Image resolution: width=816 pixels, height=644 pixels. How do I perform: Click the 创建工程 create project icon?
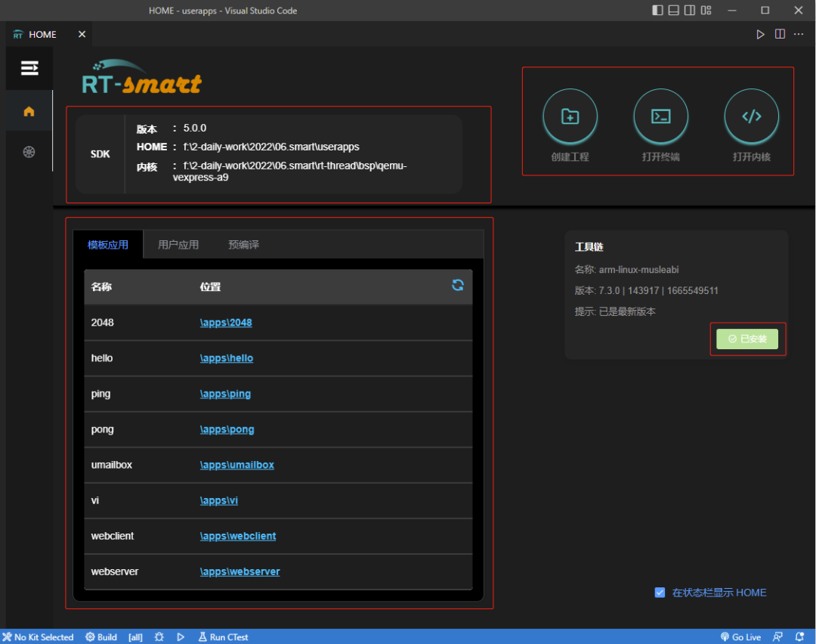coord(570,116)
